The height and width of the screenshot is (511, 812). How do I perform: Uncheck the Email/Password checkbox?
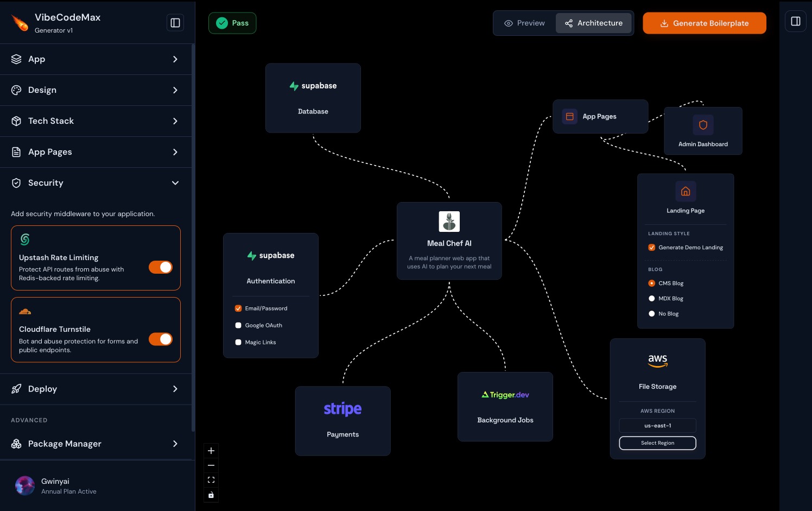click(x=238, y=308)
